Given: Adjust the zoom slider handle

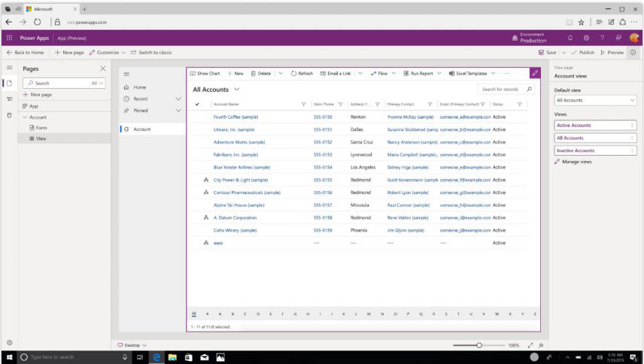Looking at the screenshot, I should pyautogui.click(x=479, y=345).
